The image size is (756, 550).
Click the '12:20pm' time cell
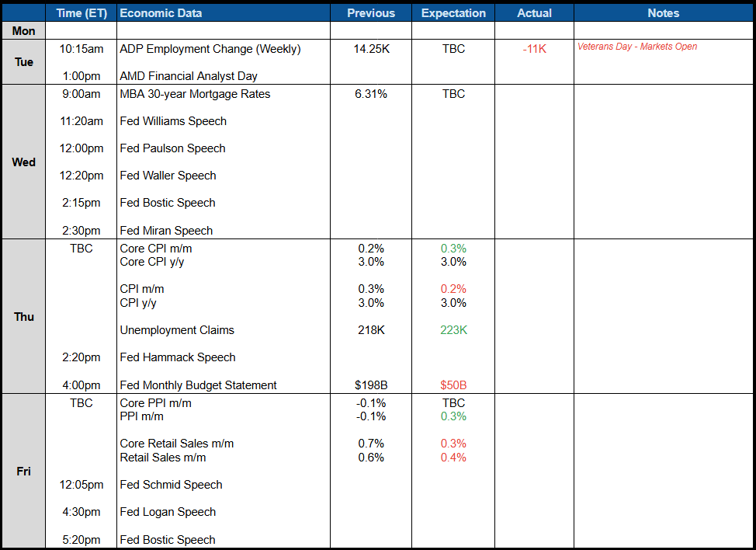click(81, 175)
